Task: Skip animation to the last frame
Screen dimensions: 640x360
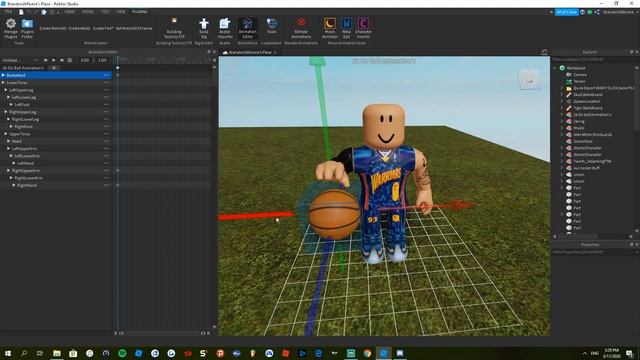Action: pyautogui.click(x=62, y=60)
